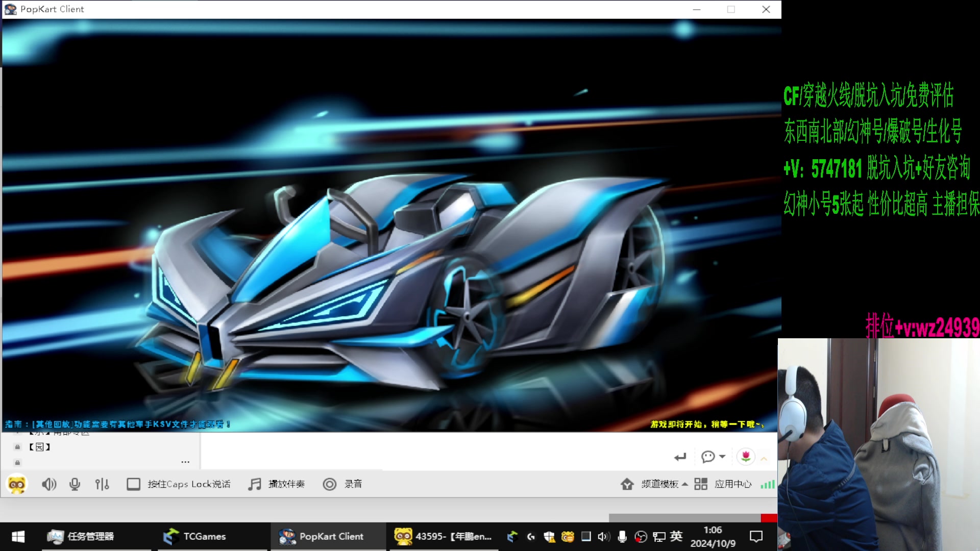
Task: Click the TCGames tray icon
Action: pyautogui.click(x=512, y=537)
